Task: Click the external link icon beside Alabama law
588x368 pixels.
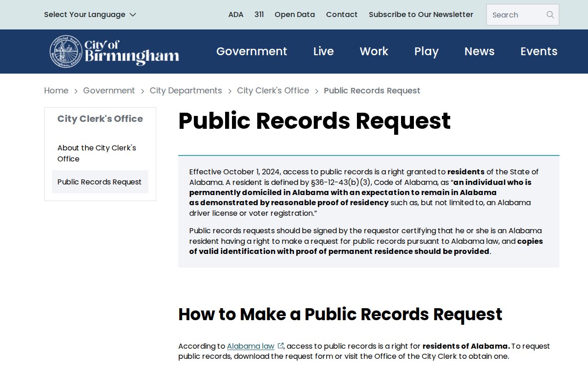Action: [x=281, y=346]
